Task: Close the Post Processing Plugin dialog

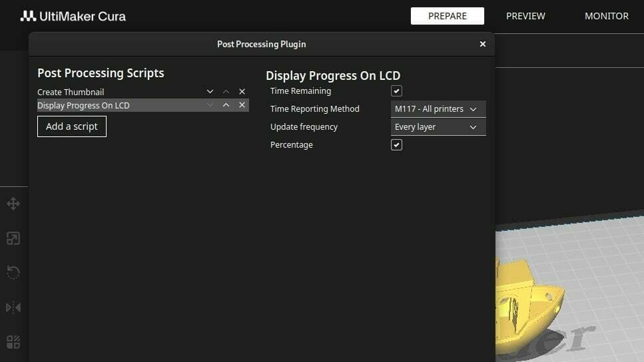Action: 483,44
